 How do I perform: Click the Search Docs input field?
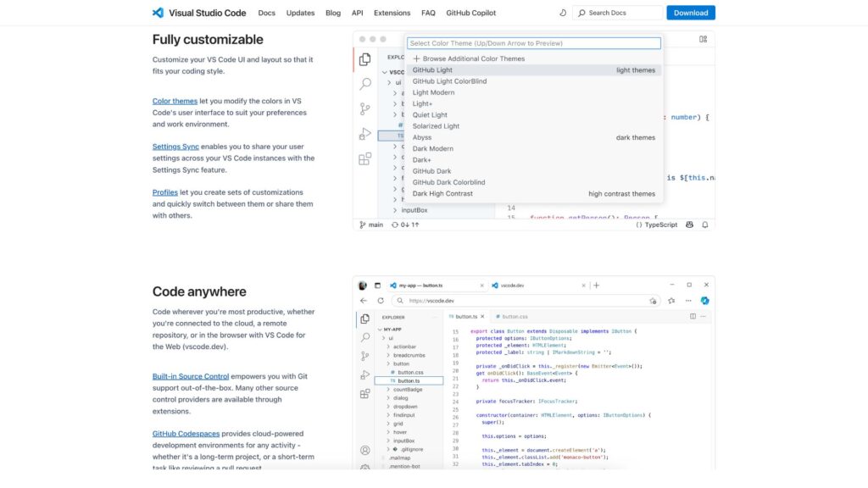(x=617, y=13)
